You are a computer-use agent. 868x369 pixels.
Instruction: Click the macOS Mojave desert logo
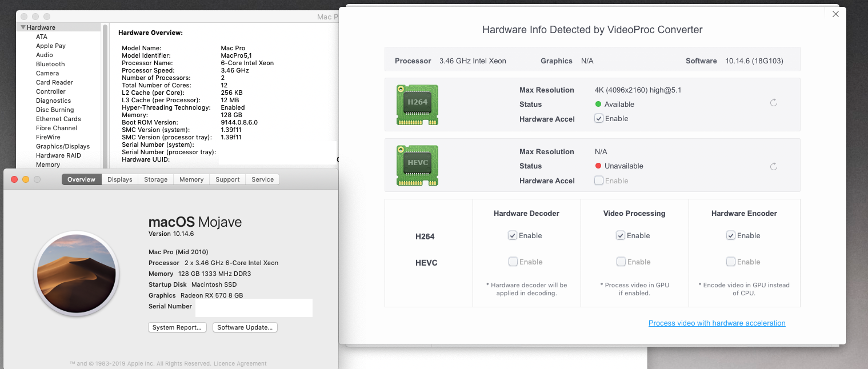pos(76,275)
